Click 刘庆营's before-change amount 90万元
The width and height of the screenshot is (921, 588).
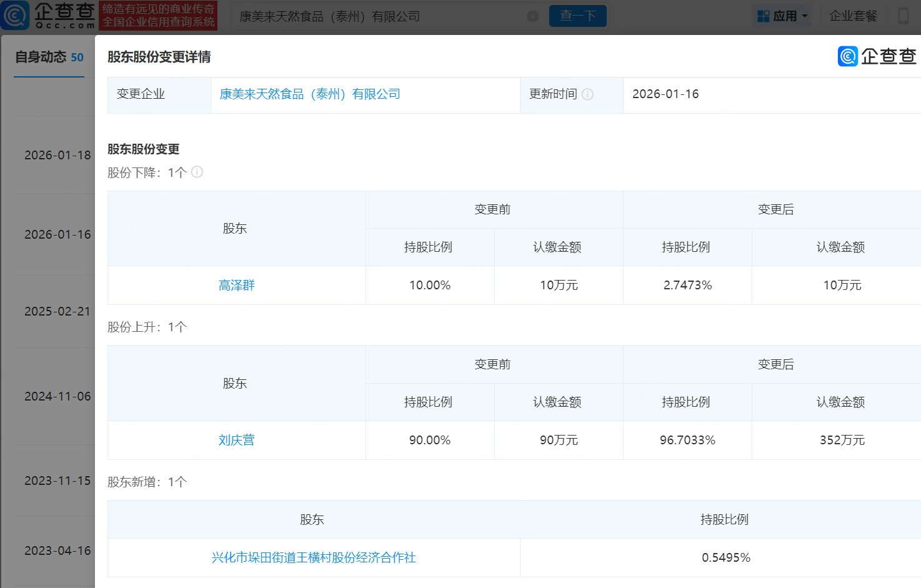559,441
